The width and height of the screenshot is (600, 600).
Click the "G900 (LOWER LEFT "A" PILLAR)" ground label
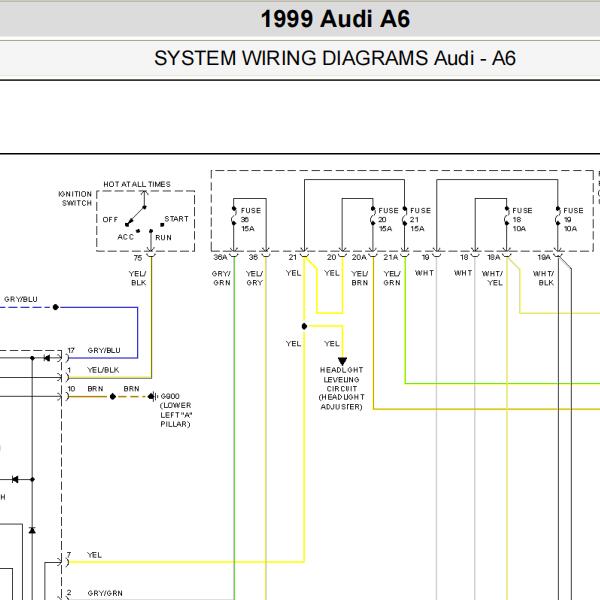tap(176, 410)
